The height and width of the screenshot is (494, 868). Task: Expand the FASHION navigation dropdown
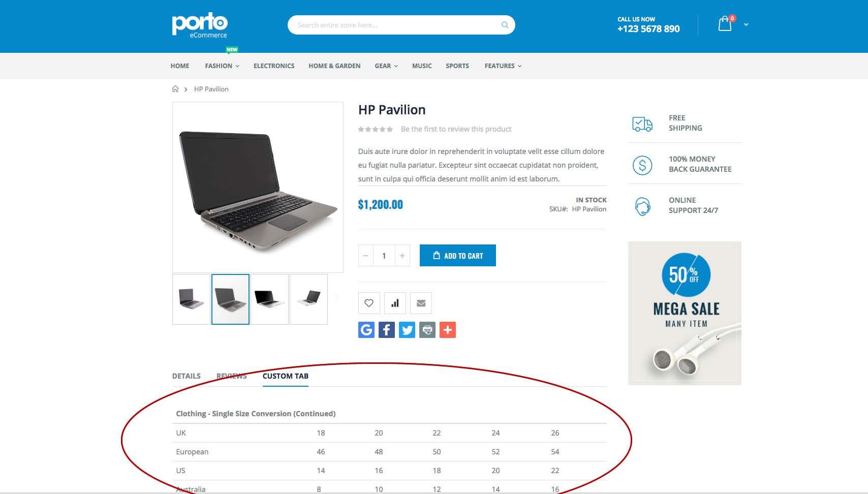[222, 66]
